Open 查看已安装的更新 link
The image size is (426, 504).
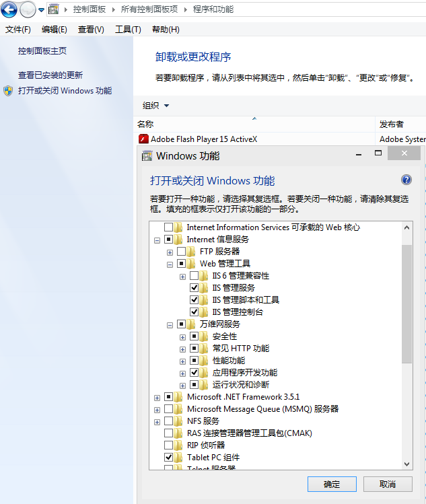(x=50, y=75)
